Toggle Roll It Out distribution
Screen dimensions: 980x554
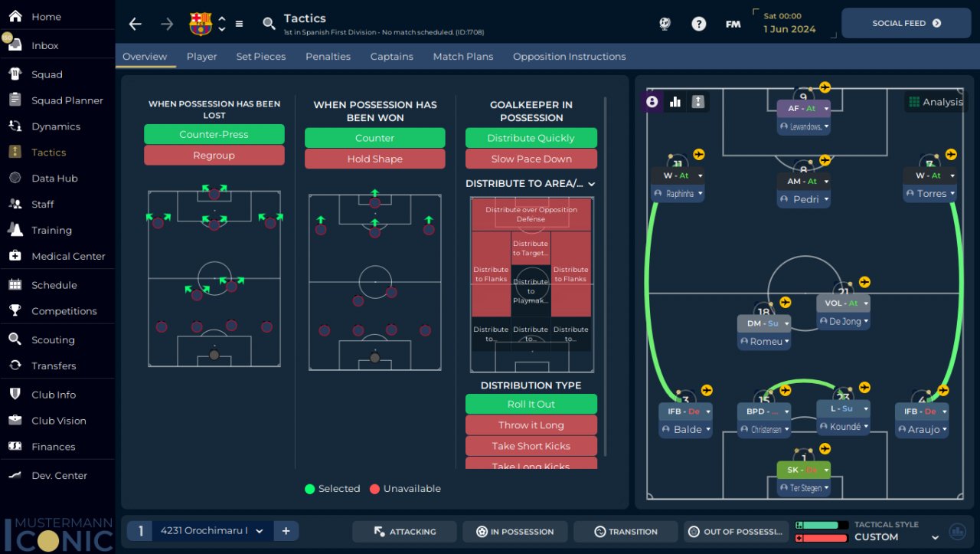pyautogui.click(x=531, y=405)
